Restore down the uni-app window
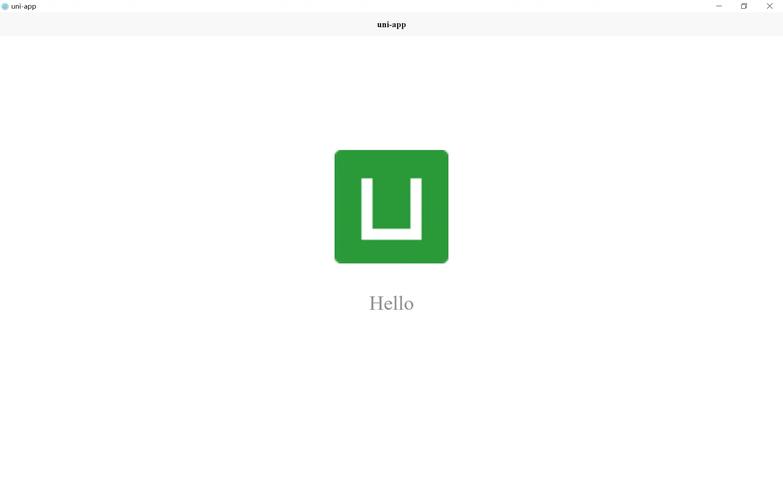 point(744,6)
